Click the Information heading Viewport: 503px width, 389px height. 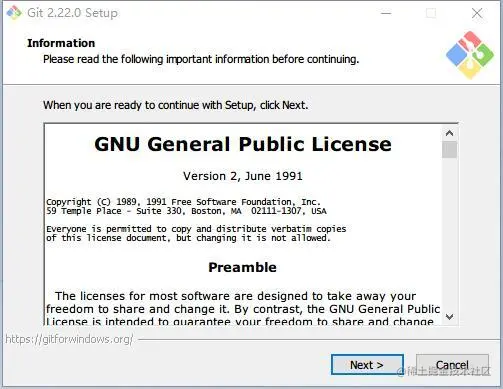pos(61,43)
